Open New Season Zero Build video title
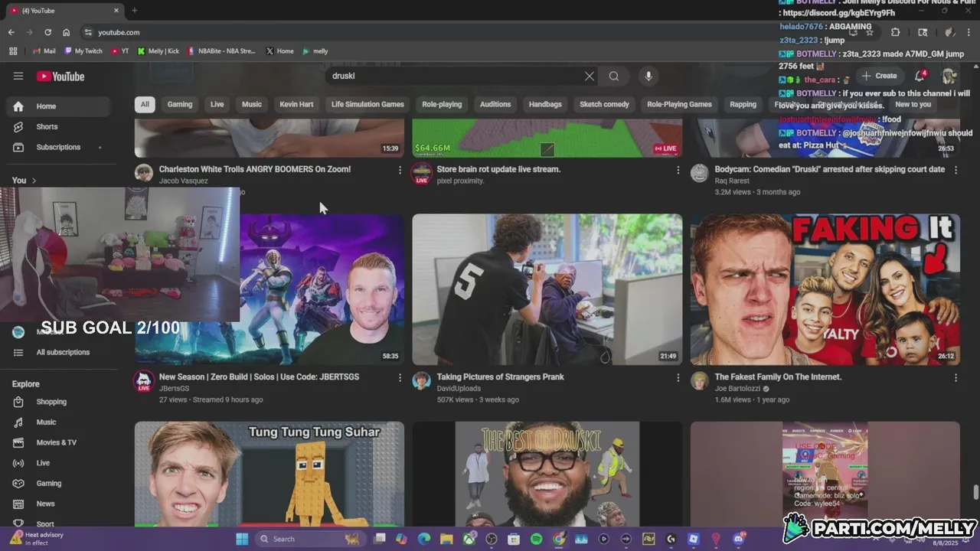Screen dimensions: 980x551 point(259,377)
